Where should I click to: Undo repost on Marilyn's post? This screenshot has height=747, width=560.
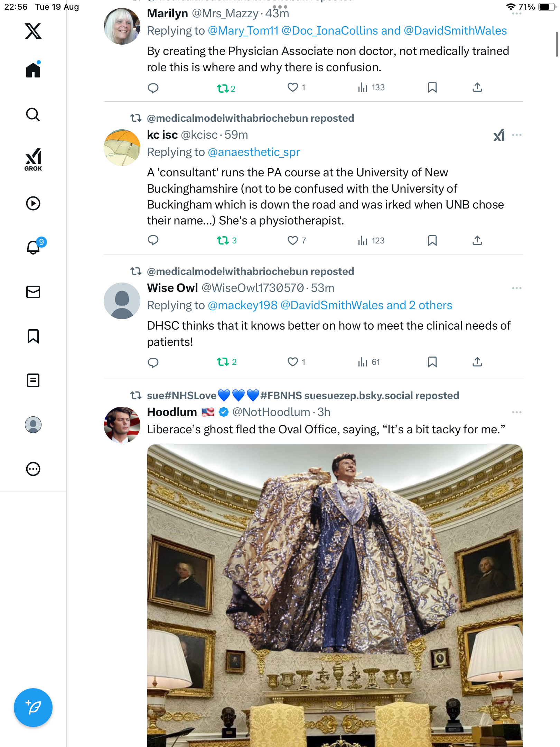click(x=223, y=89)
